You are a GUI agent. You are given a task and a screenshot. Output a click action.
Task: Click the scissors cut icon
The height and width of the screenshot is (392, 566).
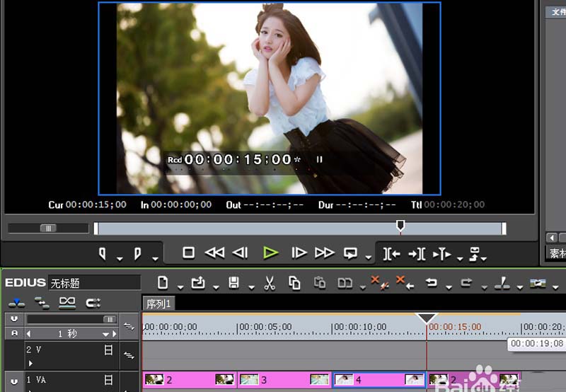click(269, 283)
